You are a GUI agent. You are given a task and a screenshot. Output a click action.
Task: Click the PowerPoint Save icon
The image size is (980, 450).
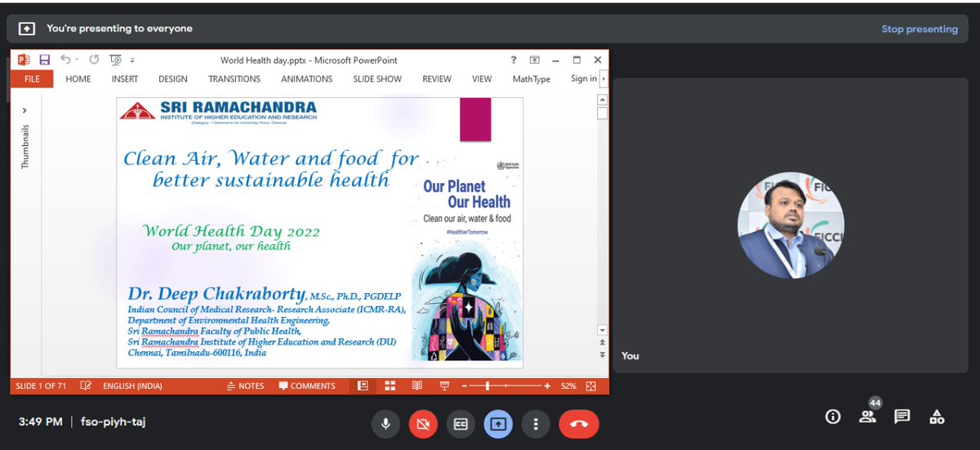[45, 60]
